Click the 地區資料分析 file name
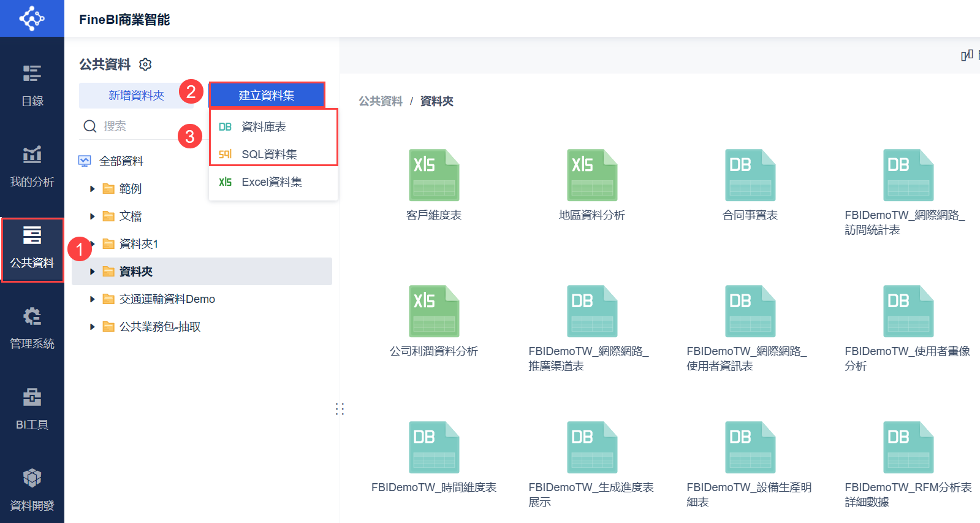This screenshot has width=980, height=523. tap(592, 215)
